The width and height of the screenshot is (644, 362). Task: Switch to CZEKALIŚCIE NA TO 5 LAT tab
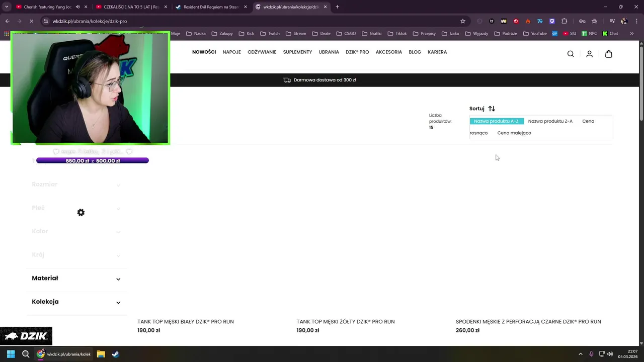[x=131, y=7]
